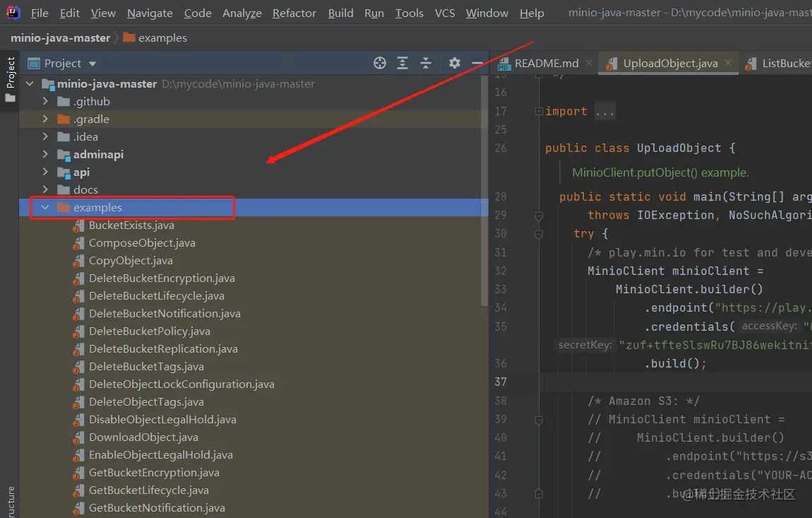Click the IntelliJ IDEA logo icon
This screenshot has width=812, height=518.
tap(13, 12)
